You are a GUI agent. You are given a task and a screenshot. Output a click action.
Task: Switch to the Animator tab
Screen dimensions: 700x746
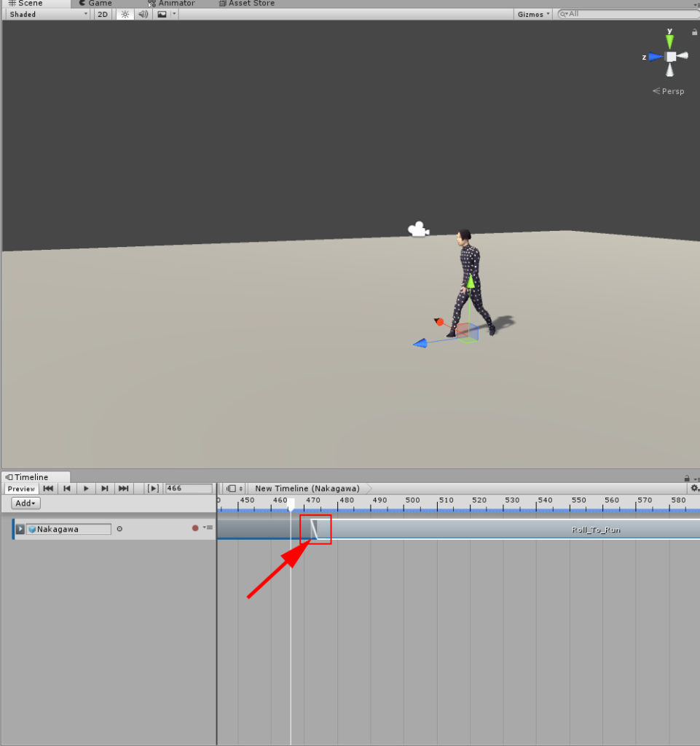click(175, 4)
